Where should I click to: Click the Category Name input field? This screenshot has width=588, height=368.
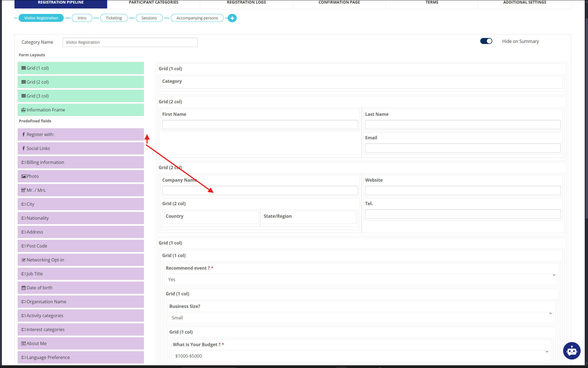[130, 42]
